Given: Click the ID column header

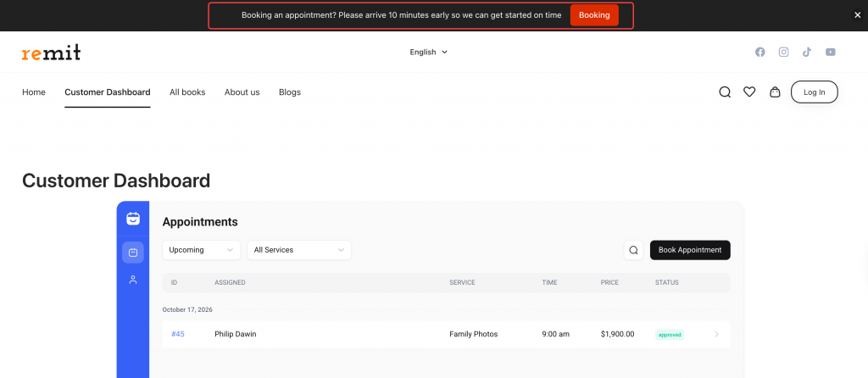Looking at the screenshot, I should 174,283.
